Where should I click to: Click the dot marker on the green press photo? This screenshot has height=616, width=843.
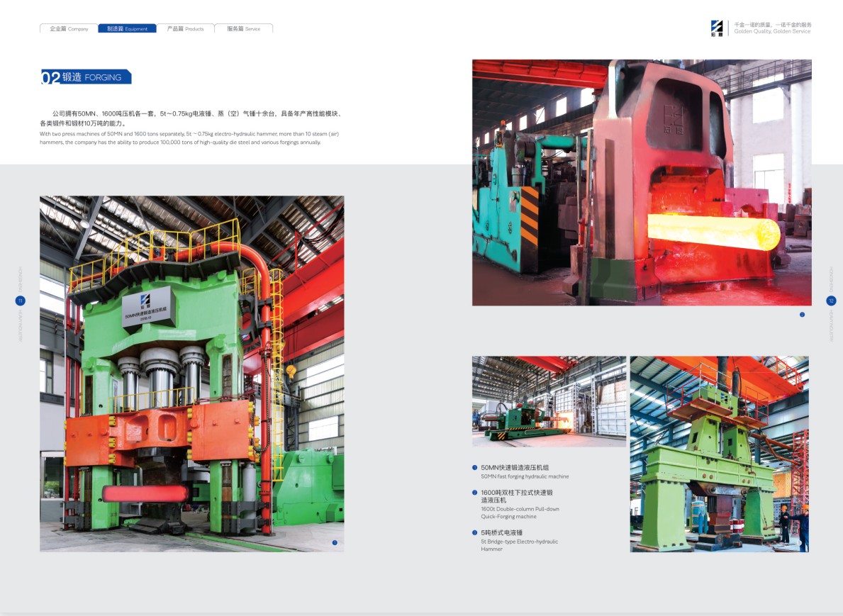(x=335, y=543)
